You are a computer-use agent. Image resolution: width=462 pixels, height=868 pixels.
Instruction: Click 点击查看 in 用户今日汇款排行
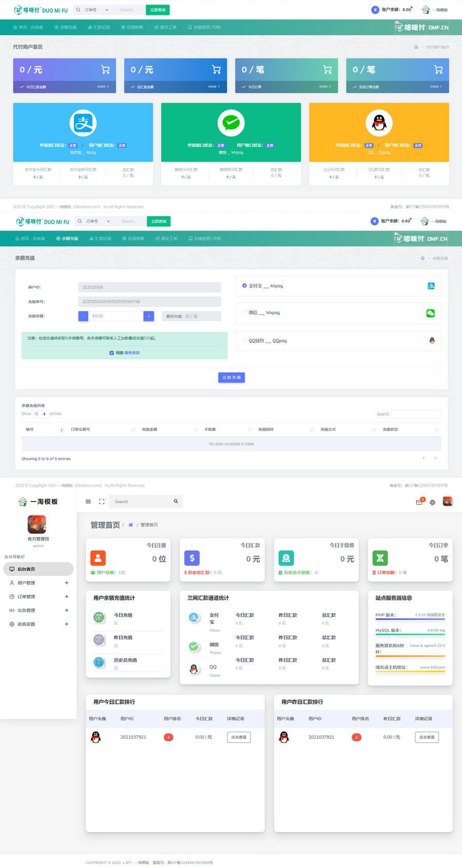tap(239, 737)
